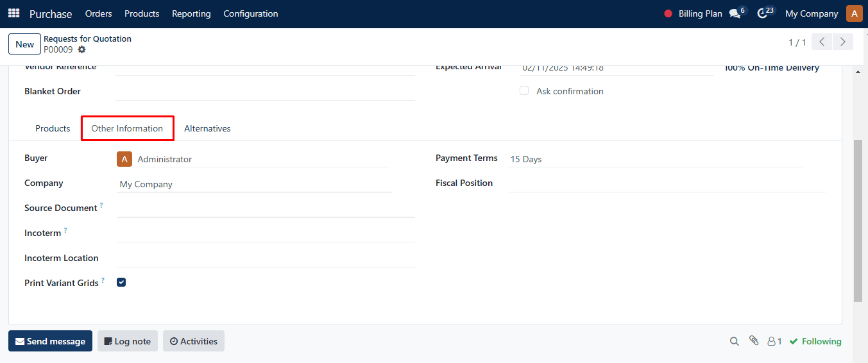Click the Purchase app title
868x363 pixels.
point(51,13)
